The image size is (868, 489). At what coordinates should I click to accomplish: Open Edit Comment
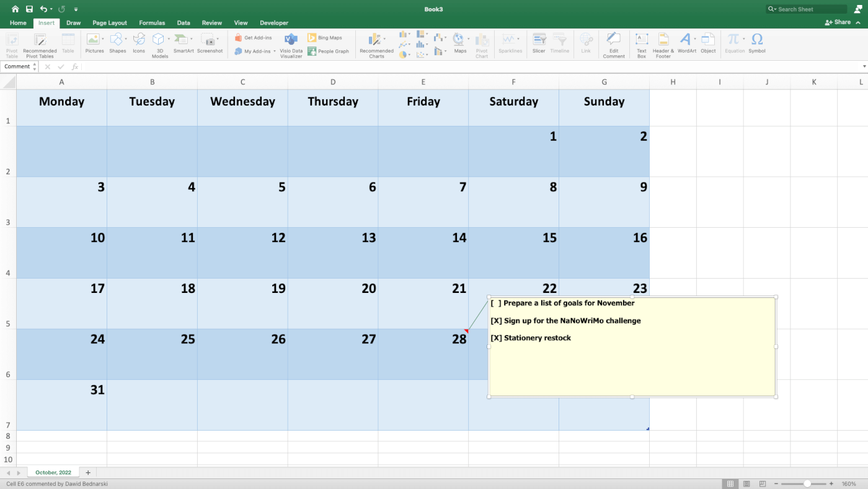[613, 43]
